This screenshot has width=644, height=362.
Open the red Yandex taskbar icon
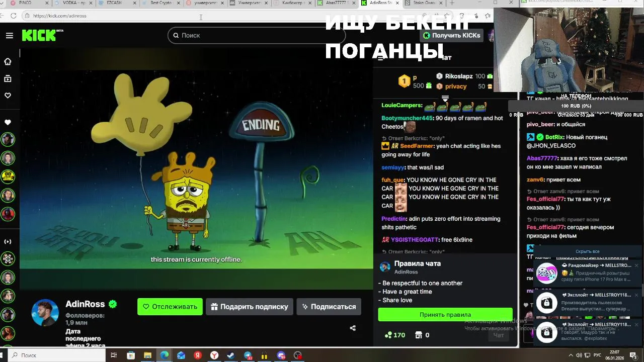click(198, 355)
